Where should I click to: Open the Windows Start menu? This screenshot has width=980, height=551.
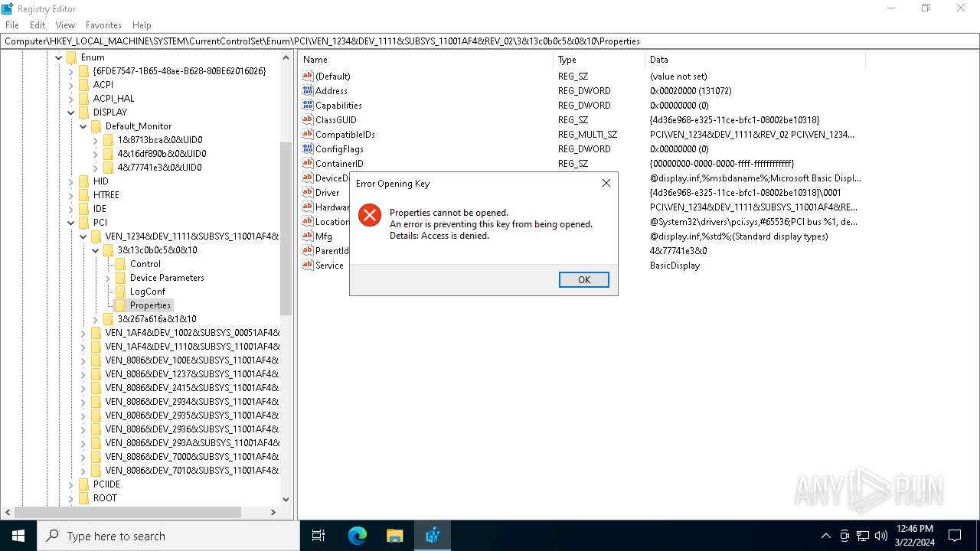(18, 536)
